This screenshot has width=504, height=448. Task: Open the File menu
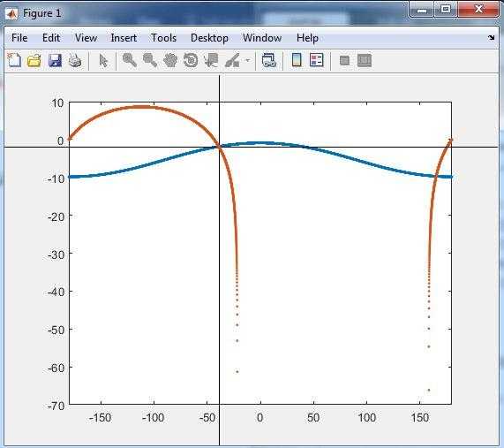point(19,38)
